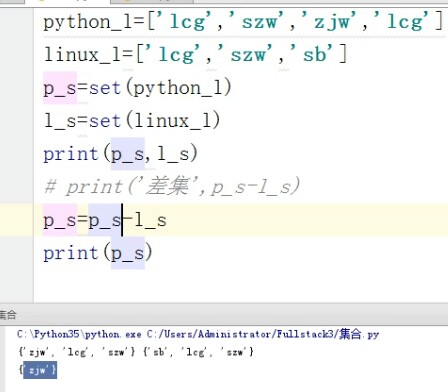Click the linux_l list assignment line
This screenshot has height=392, width=448.
(195, 54)
